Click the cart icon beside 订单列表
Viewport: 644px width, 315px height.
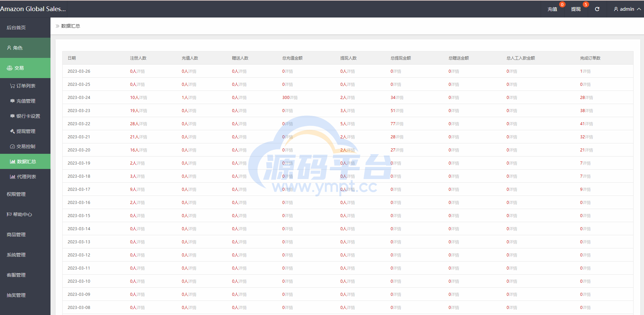point(12,86)
